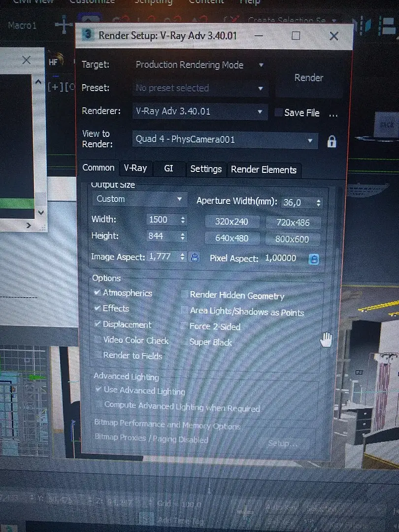The image size is (399, 532).
Task: Switch to the Common tab
Action: pyautogui.click(x=99, y=168)
